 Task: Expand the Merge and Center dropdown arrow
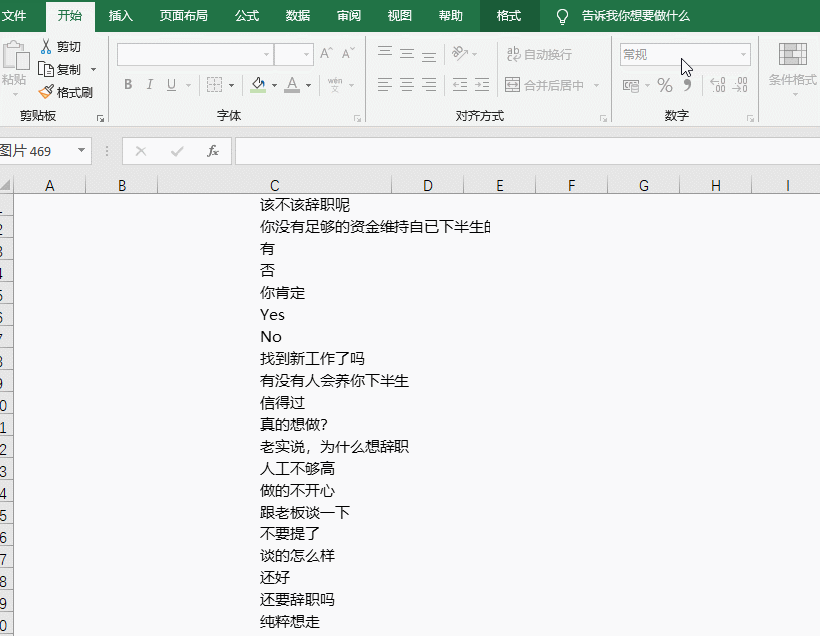pyautogui.click(x=596, y=85)
